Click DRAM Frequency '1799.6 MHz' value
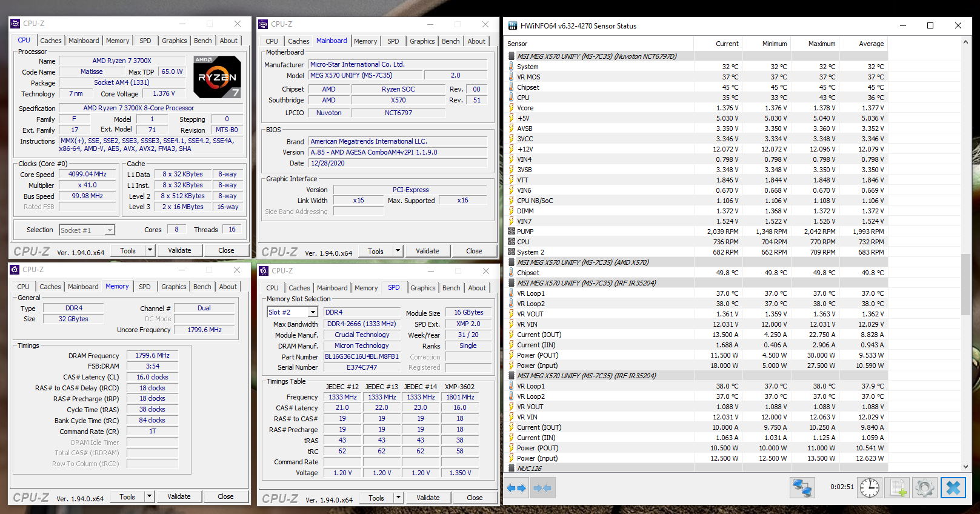The image size is (980, 514). (x=152, y=356)
